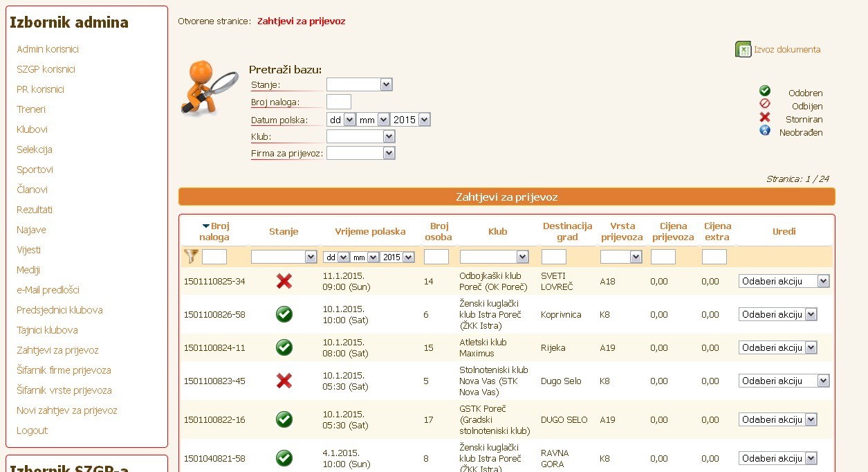Click the Odobren green check legend icon
Image resolution: width=868 pixels, height=472 pixels.
tap(765, 91)
